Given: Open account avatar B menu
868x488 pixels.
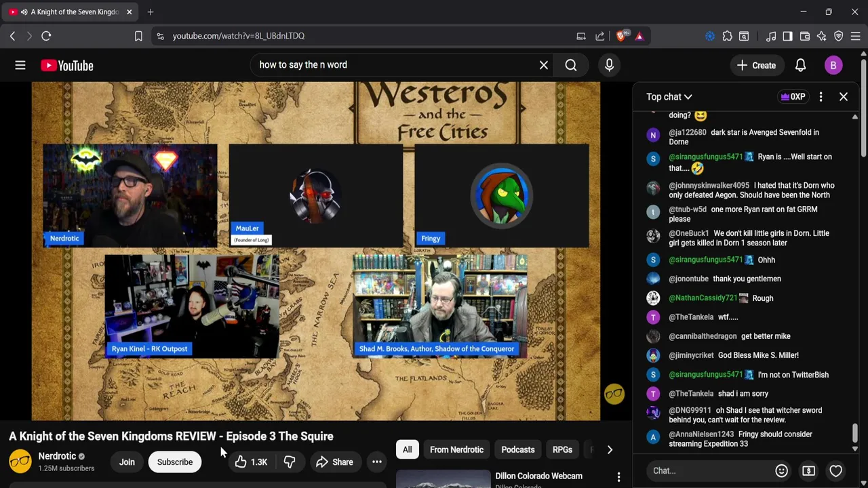Looking at the screenshot, I should 833,65.
